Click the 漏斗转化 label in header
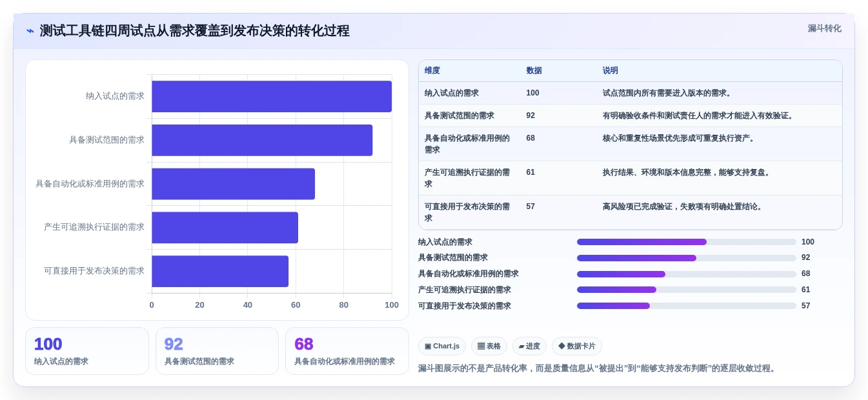 [825, 28]
